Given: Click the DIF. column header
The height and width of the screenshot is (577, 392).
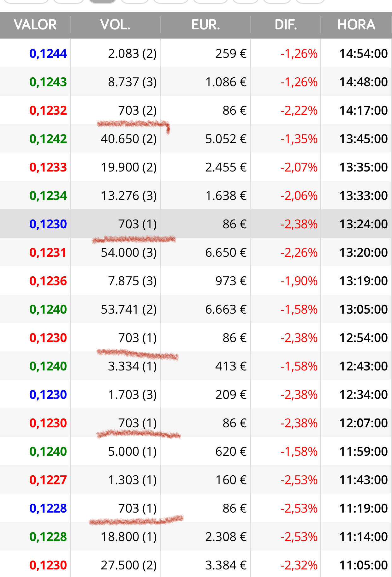Looking at the screenshot, I should [x=286, y=25].
